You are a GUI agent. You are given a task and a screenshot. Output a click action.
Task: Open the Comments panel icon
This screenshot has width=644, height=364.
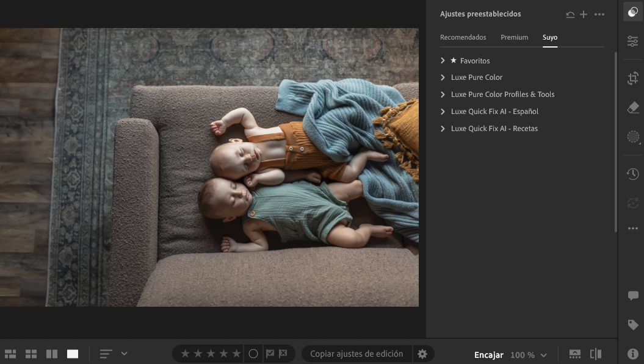[x=633, y=296]
